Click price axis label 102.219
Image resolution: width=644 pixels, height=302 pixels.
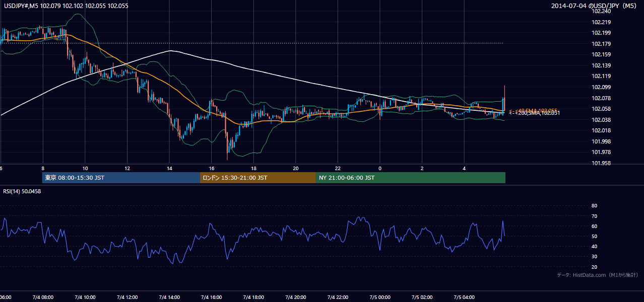pos(602,22)
